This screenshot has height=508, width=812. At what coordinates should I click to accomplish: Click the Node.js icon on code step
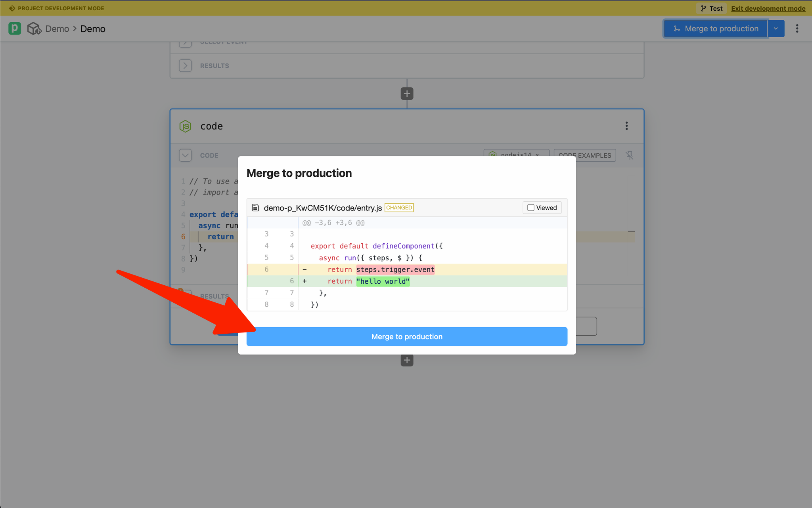pos(185,126)
